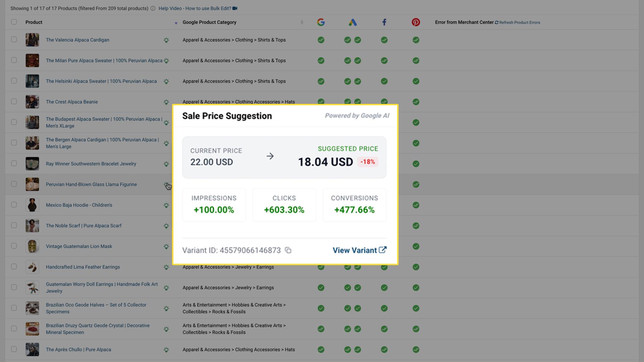
Task: Click the AI suggestion lightbulb beside Handcrafted Lima Feather Earrings
Action: (x=167, y=267)
